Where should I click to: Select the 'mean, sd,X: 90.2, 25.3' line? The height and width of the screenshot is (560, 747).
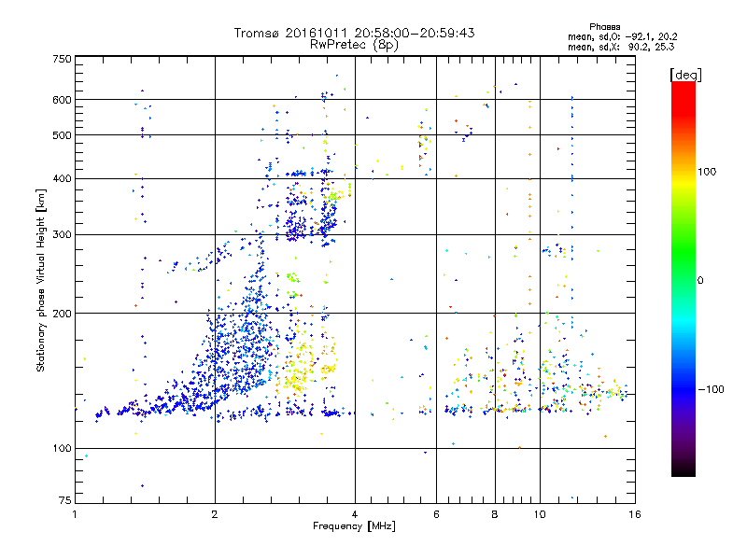(621, 47)
